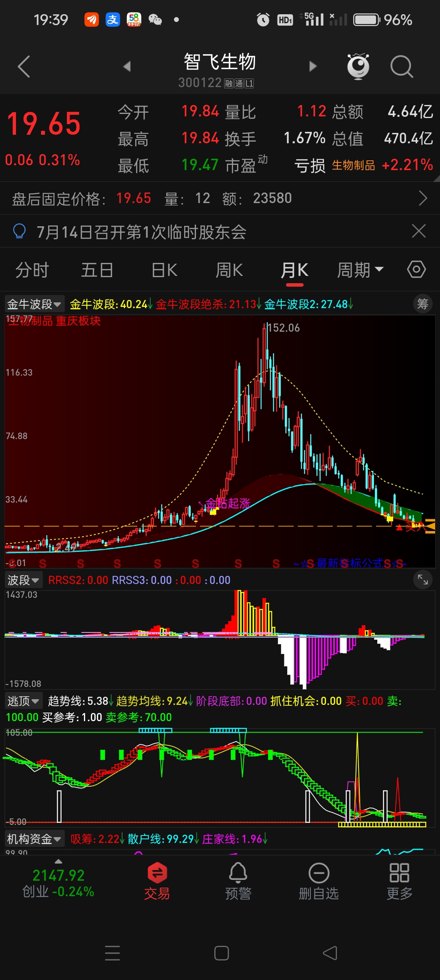Tap the 换手 1.67% value
440x980 pixels.
[304, 138]
